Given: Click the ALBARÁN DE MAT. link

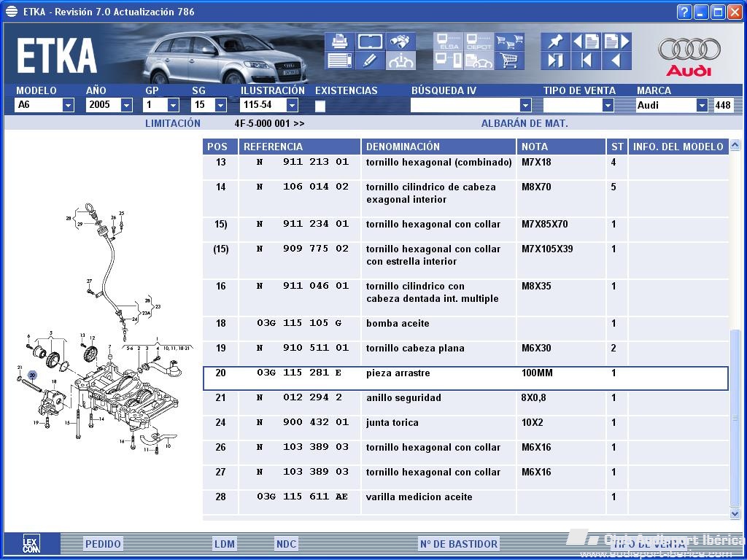Looking at the screenshot, I should [x=525, y=123].
